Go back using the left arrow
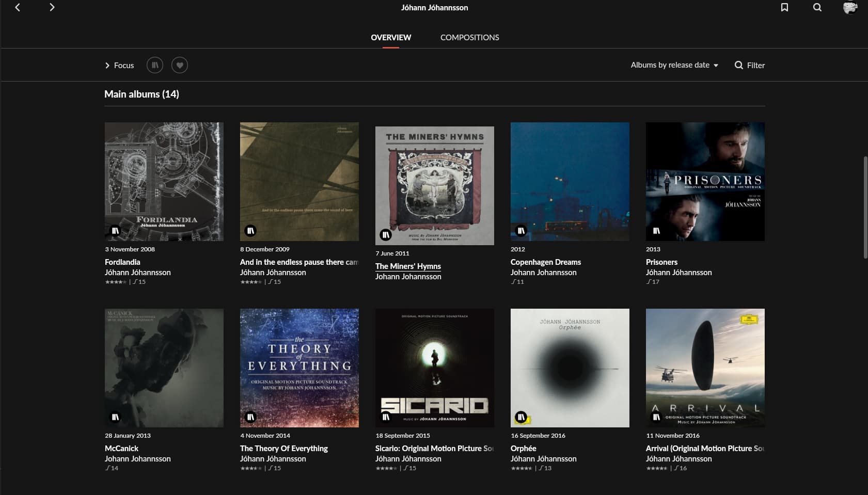The image size is (868, 495). point(18,7)
